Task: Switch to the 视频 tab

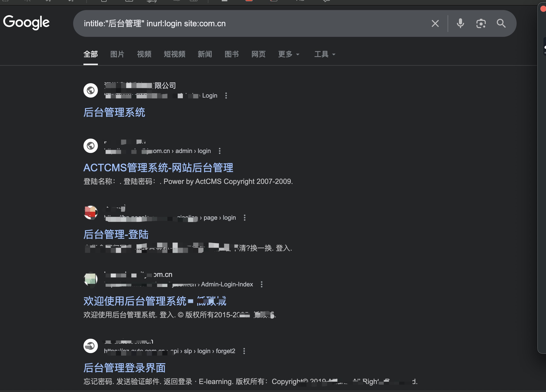Action: 144,54
